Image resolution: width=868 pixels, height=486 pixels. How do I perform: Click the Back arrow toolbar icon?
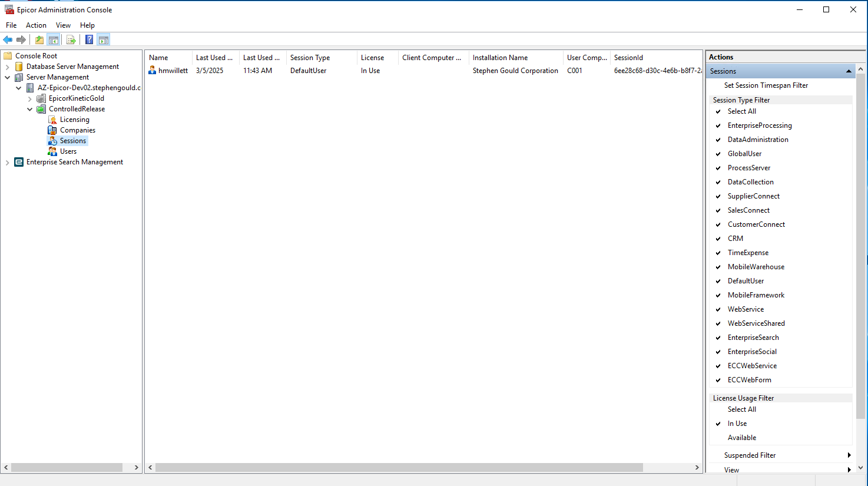point(8,39)
